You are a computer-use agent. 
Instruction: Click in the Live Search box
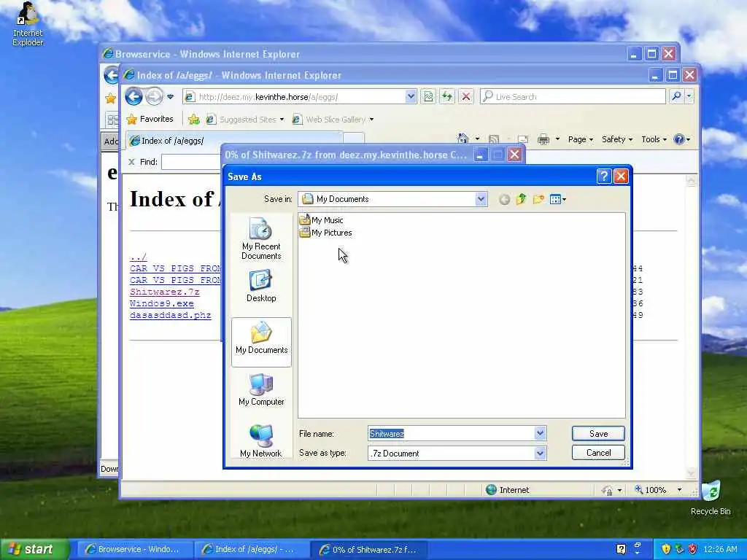click(573, 97)
